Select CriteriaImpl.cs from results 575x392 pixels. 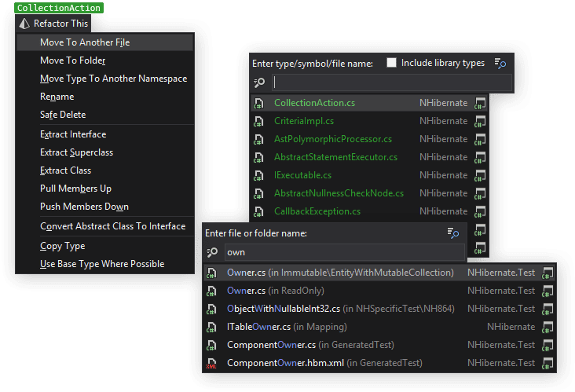(370, 121)
